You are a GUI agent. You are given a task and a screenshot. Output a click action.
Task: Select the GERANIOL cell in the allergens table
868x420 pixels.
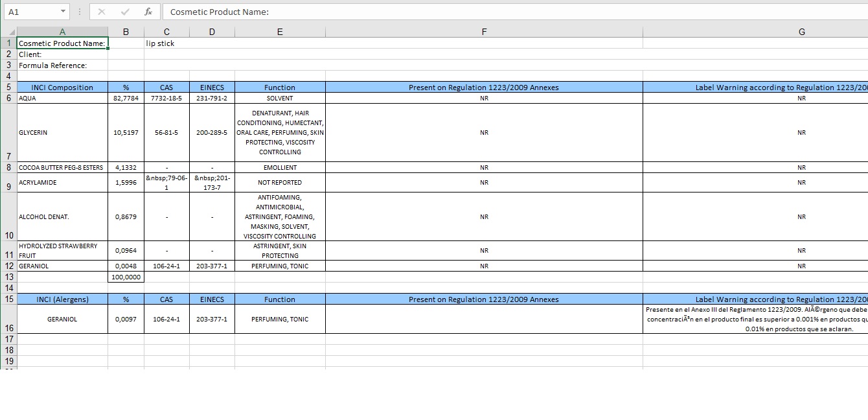(x=62, y=319)
